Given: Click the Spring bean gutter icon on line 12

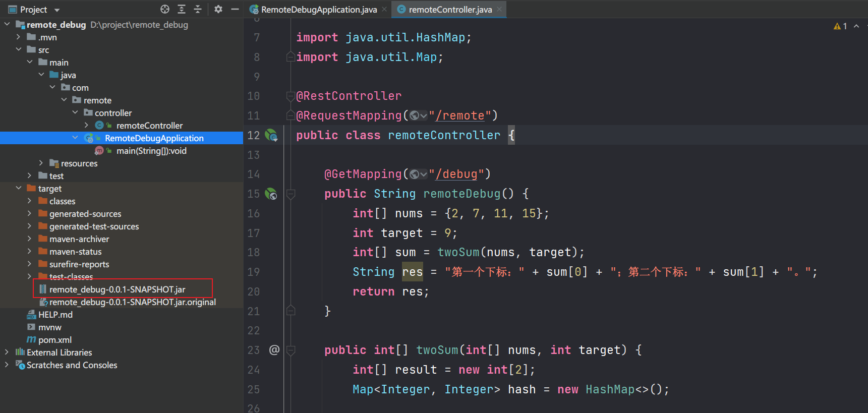Looking at the screenshot, I should click(271, 135).
